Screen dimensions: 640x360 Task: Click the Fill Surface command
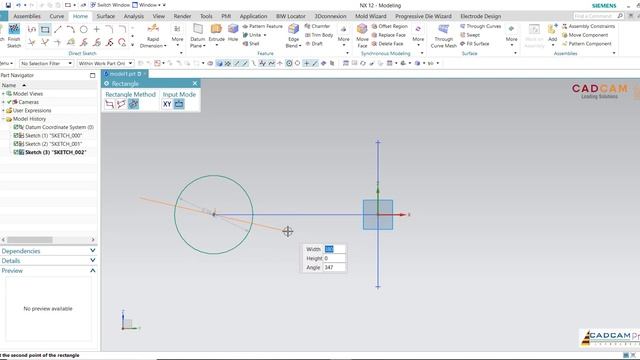pos(474,44)
